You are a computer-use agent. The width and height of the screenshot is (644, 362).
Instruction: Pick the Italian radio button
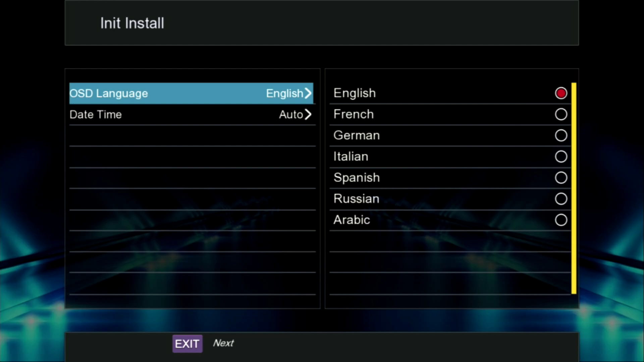pos(561,157)
